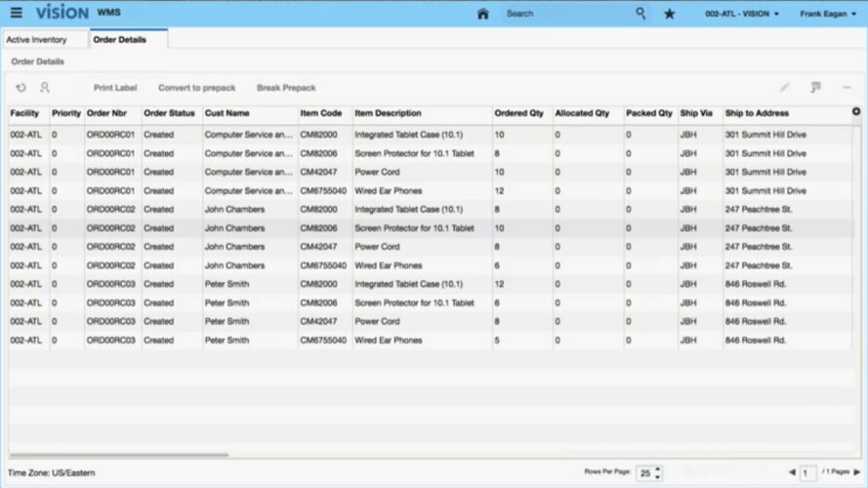
Task: Sort by Item Description column header
Action: click(388, 113)
